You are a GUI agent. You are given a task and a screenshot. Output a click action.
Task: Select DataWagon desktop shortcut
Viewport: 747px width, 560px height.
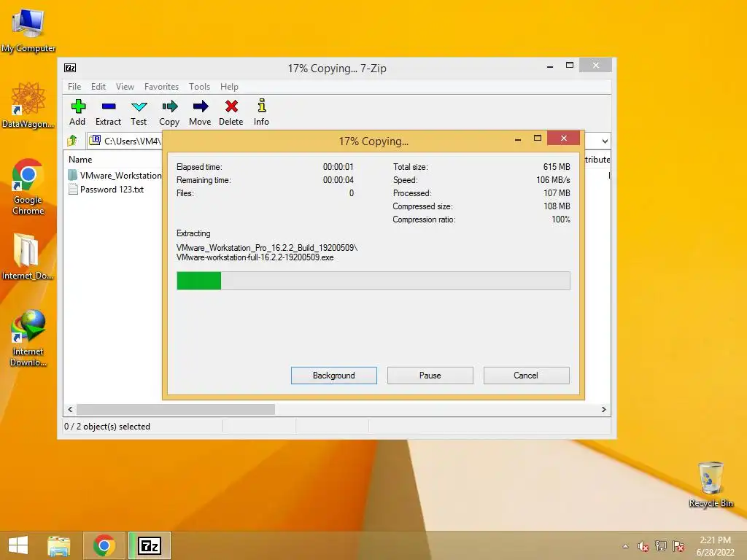(x=28, y=106)
